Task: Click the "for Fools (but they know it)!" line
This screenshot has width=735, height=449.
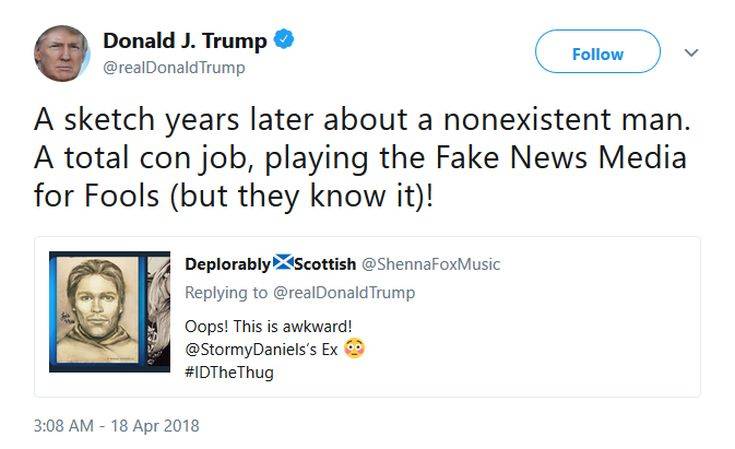Action: (235, 194)
